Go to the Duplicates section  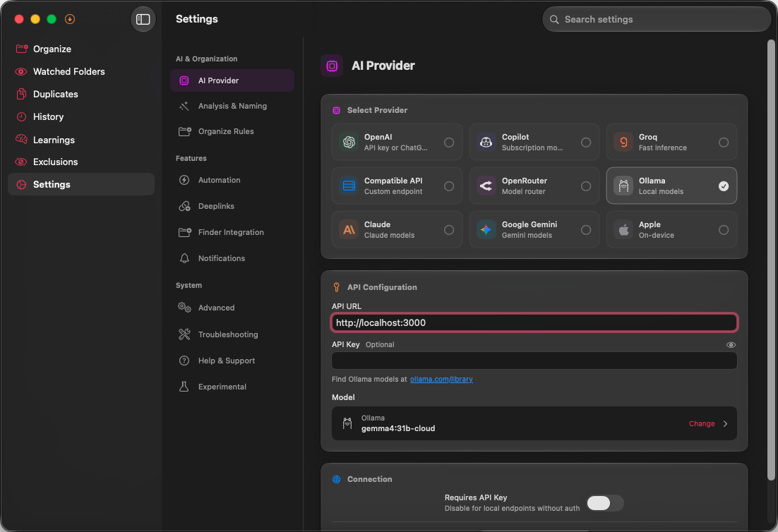[x=81, y=94]
